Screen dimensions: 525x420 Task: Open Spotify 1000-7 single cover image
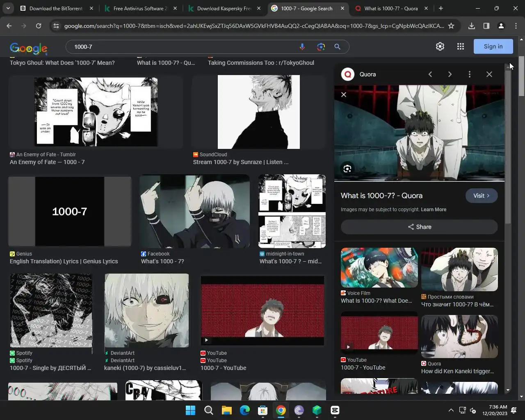point(51,310)
